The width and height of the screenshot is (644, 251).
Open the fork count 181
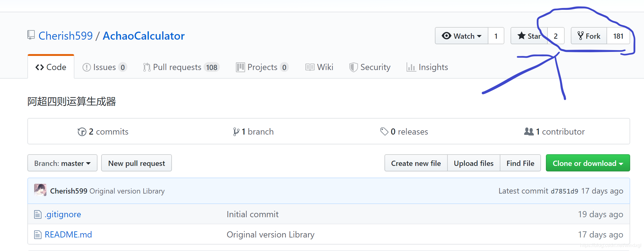click(x=618, y=36)
